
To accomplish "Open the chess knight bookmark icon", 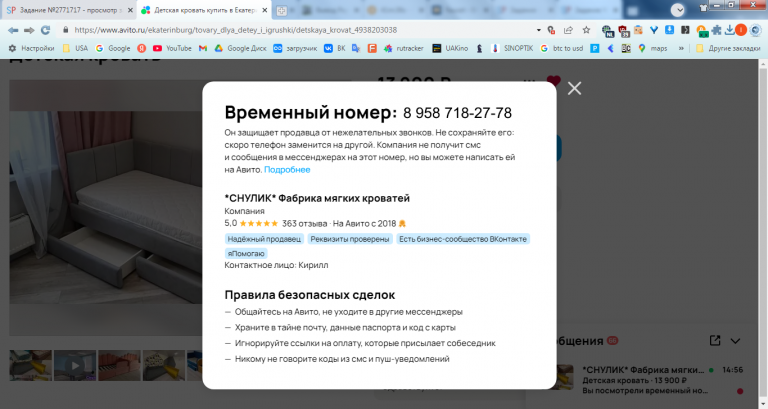I will tap(480, 48).
